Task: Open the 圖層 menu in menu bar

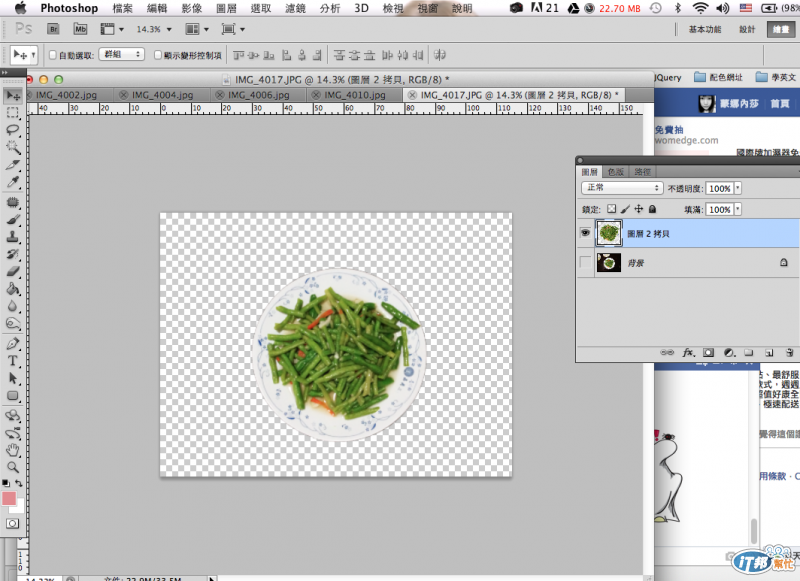Action: pyautogui.click(x=226, y=8)
